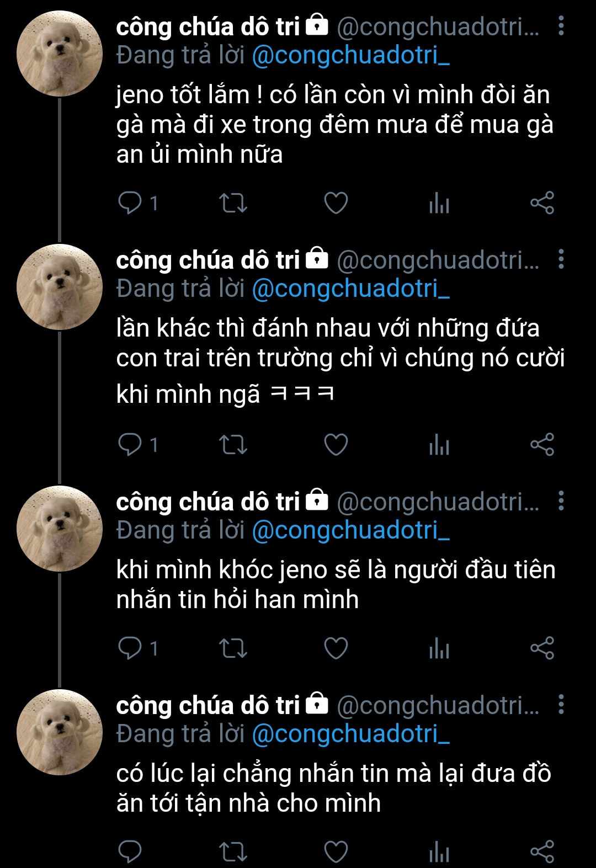Retweet the 'jeno tốt lắm' tweet
596x868 pixels.
click(233, 204)
